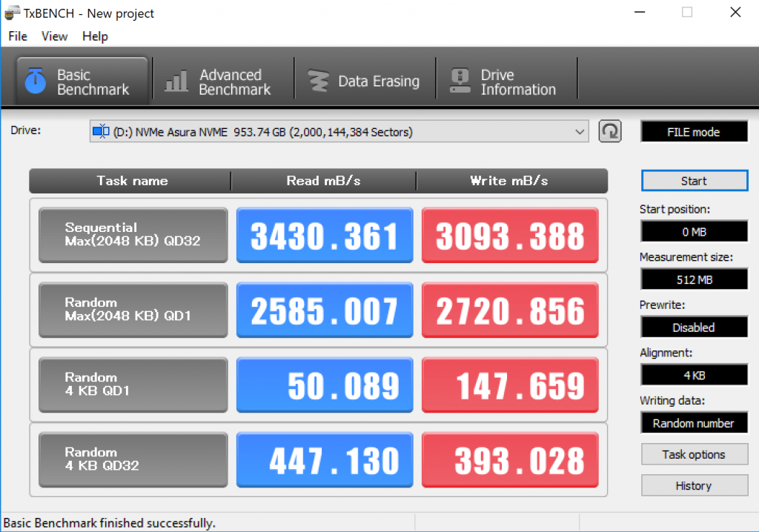
Task: Open the History button
Action: point(694,485)
